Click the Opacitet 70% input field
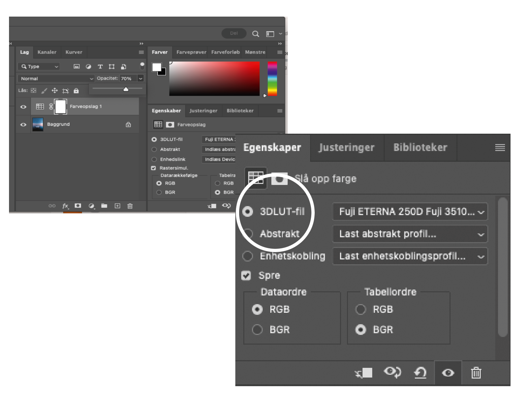Viewport: 532px width, 399px height. [128, 79]
